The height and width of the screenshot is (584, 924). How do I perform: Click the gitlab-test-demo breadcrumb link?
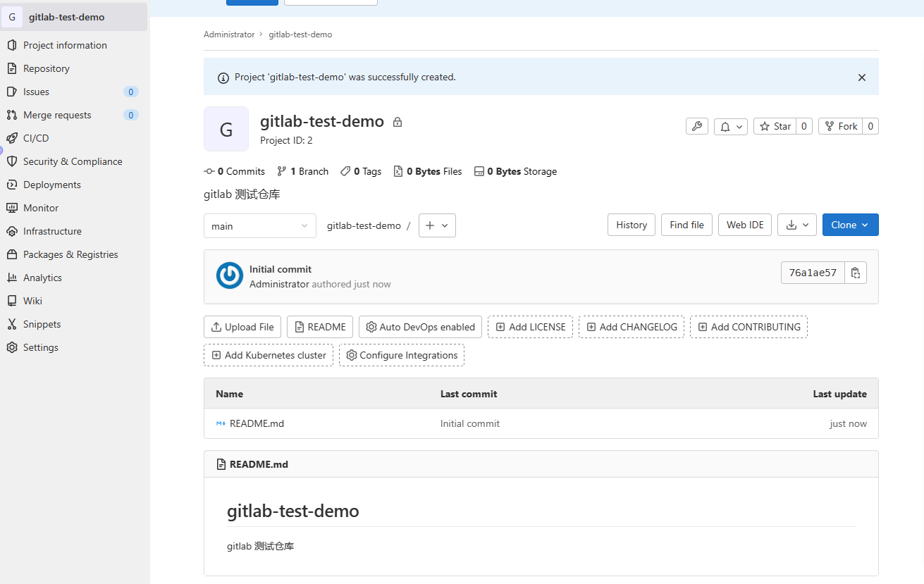(300, 35)
